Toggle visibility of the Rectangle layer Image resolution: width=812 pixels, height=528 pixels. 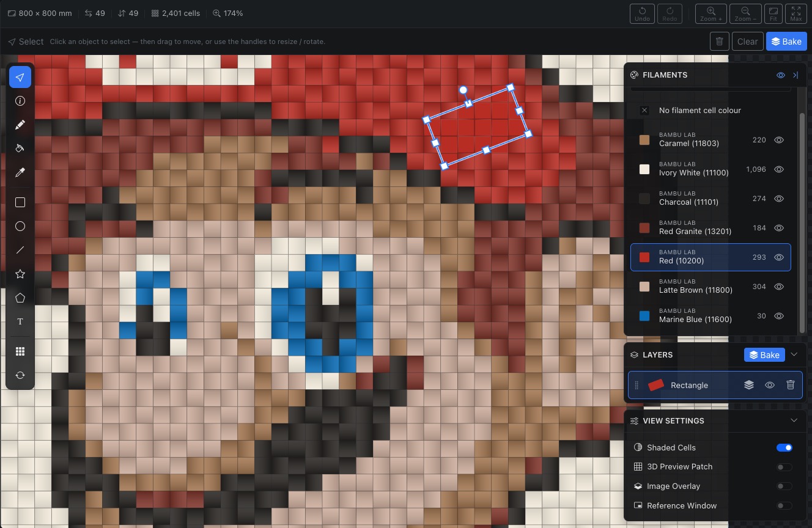pyautogui.click(x=770, y=385)
